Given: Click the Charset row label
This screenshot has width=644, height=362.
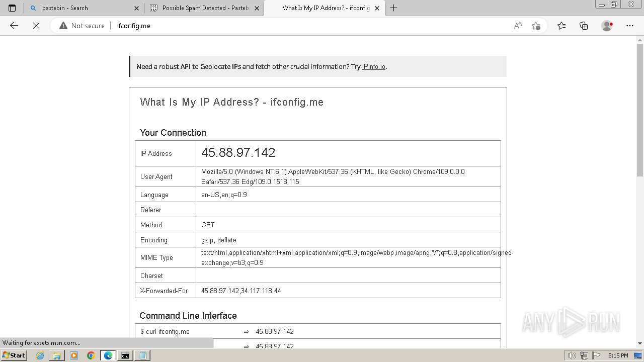Looking at the screenshot, I should pos(151,276).
